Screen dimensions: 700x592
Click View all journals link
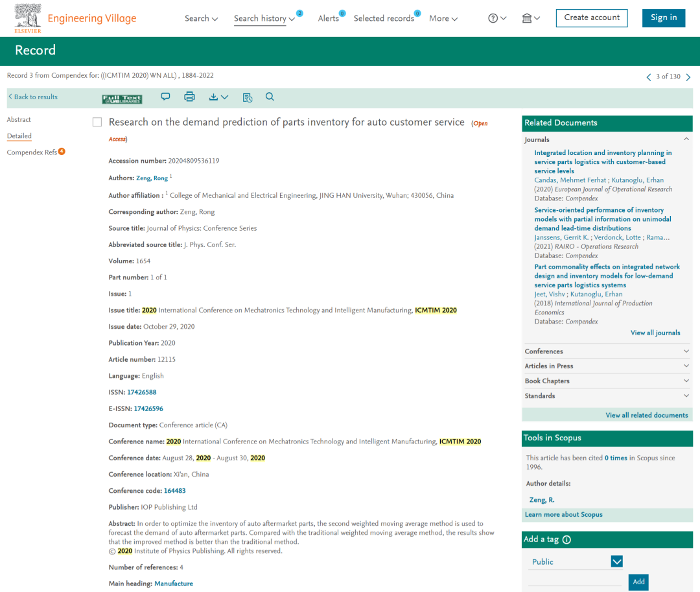pyautogui.click(x=655, y=333)
